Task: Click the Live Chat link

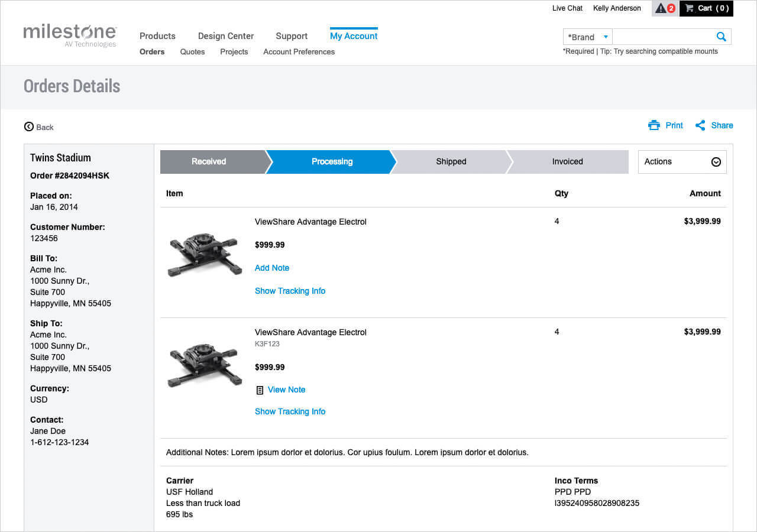Action: [x=567, y=8]
